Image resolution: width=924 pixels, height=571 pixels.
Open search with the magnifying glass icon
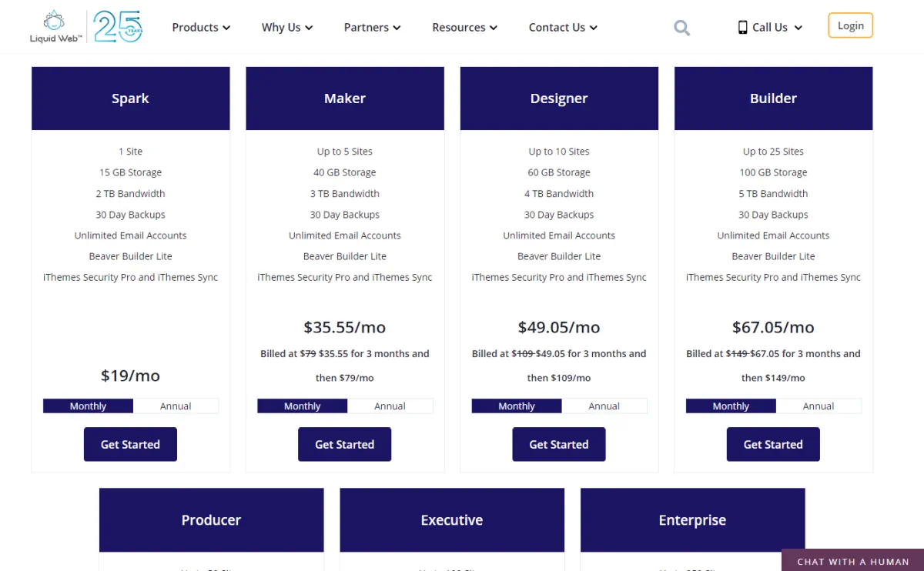pos(681,28)
